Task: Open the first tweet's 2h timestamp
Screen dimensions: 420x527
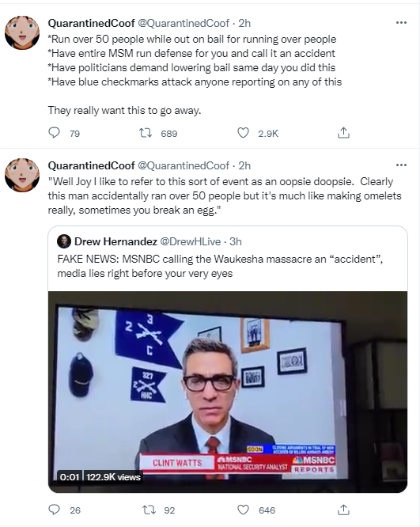Action: tap(244, 23)
